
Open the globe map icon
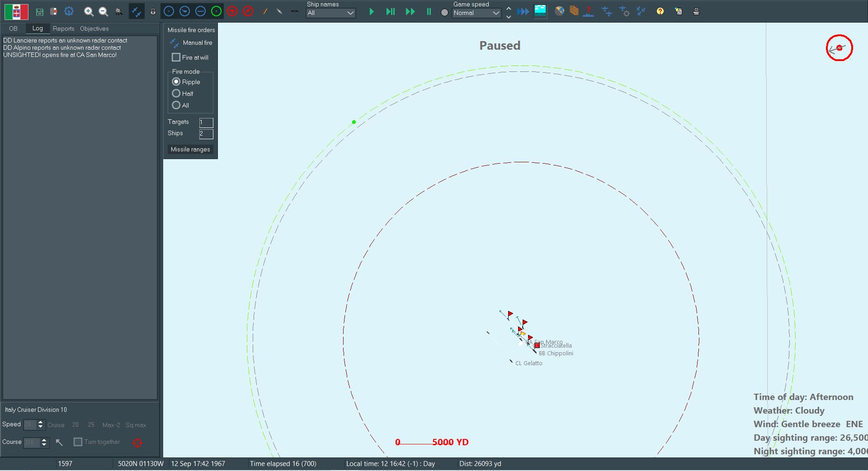click(560, 11)
